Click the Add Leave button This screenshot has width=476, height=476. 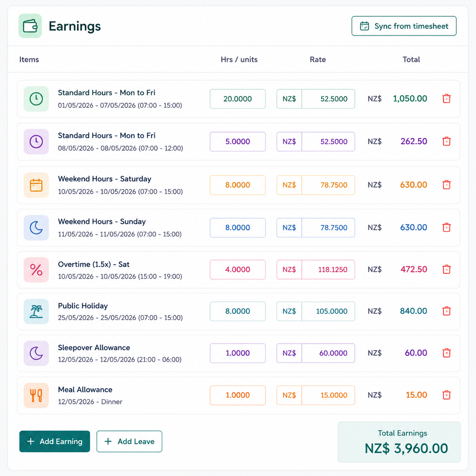click(129, 441)
